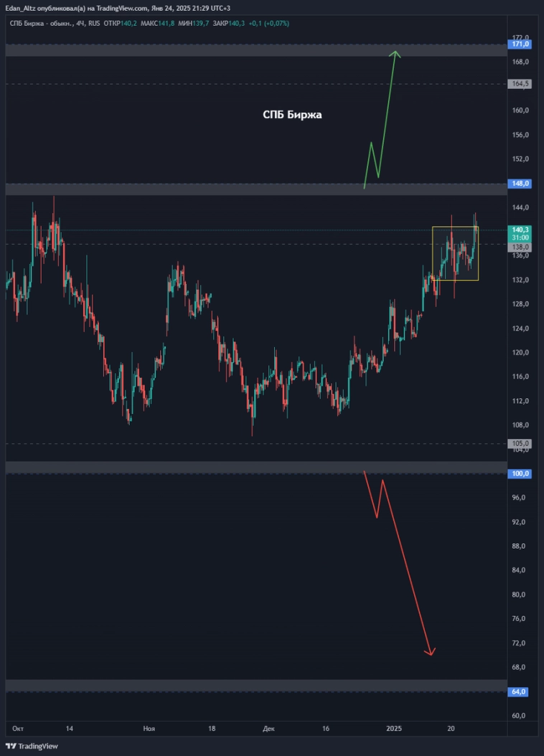This screenshot has width=544, height=756.
Task: Click the 'Окт' label on time axis
Action: click(18, 729)
